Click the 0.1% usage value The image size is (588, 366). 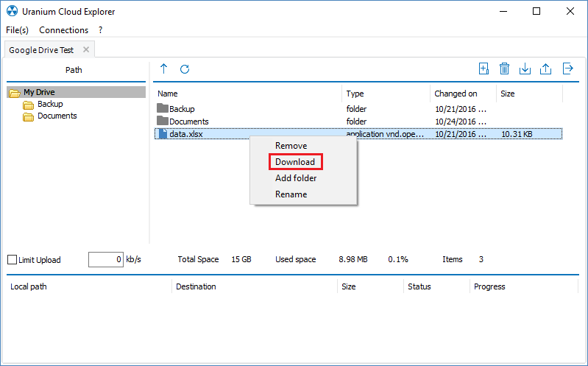coord(398,259)
